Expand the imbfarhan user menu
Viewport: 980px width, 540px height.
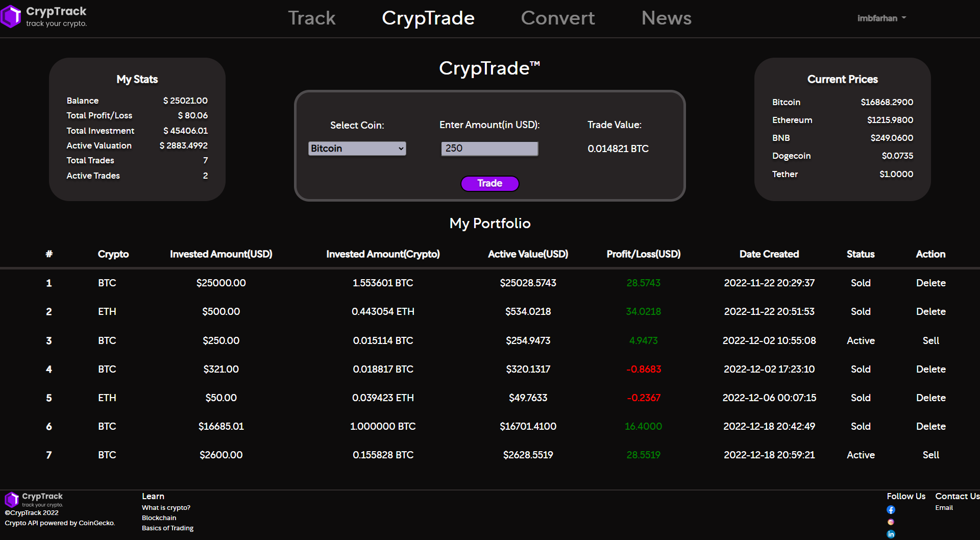pos(881,18)
